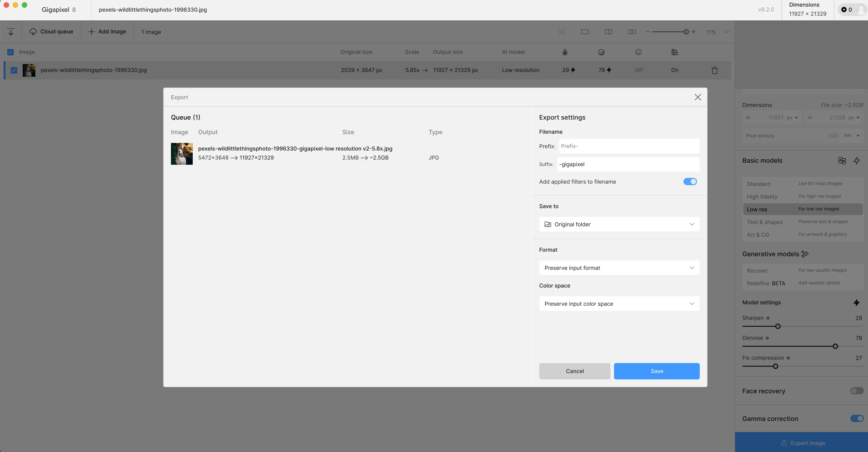This screenshot has height=452, width=868.
Task: Select the side-by-side view icon
Action: click(x=632, y=32)
